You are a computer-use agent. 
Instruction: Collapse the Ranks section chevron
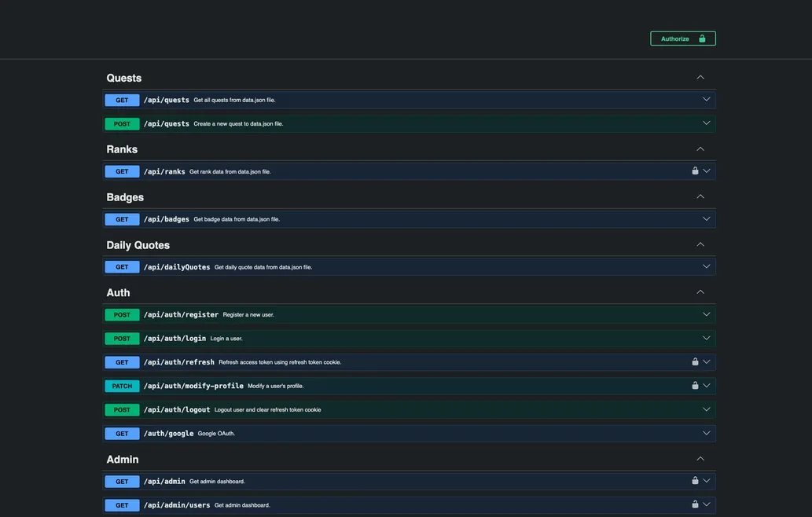[700, 148]
